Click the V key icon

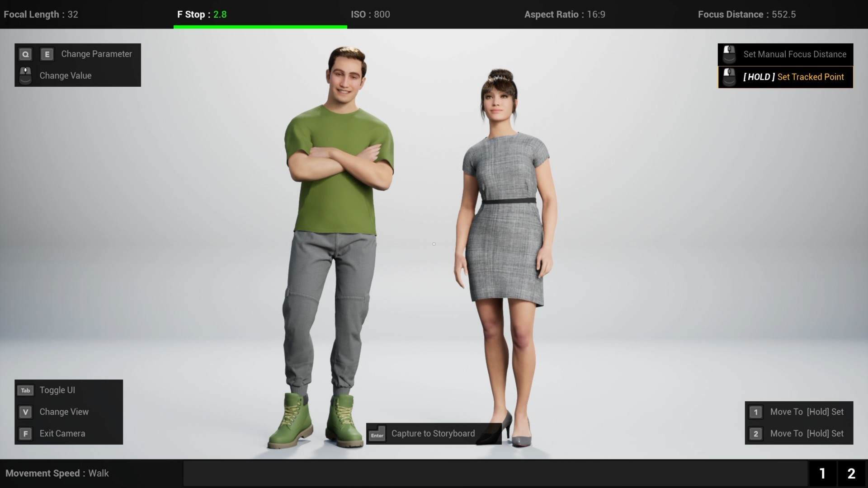[x=25, y=412]
